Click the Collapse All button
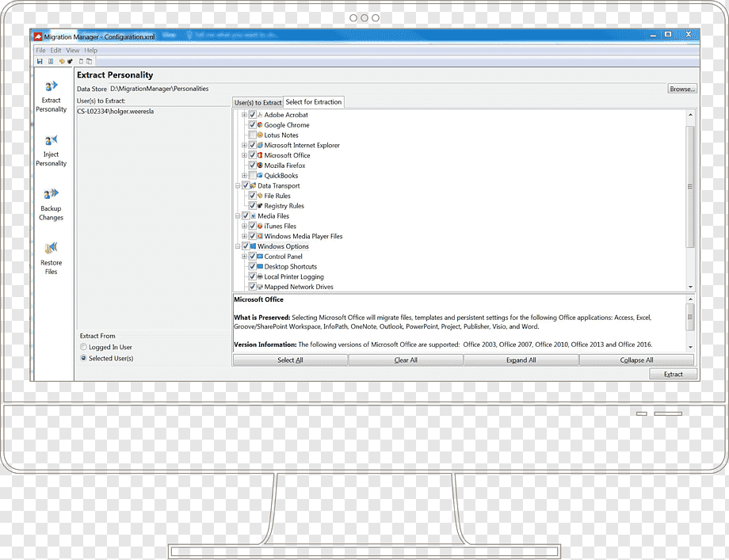729x560 pixels. [x=636, y=360]
